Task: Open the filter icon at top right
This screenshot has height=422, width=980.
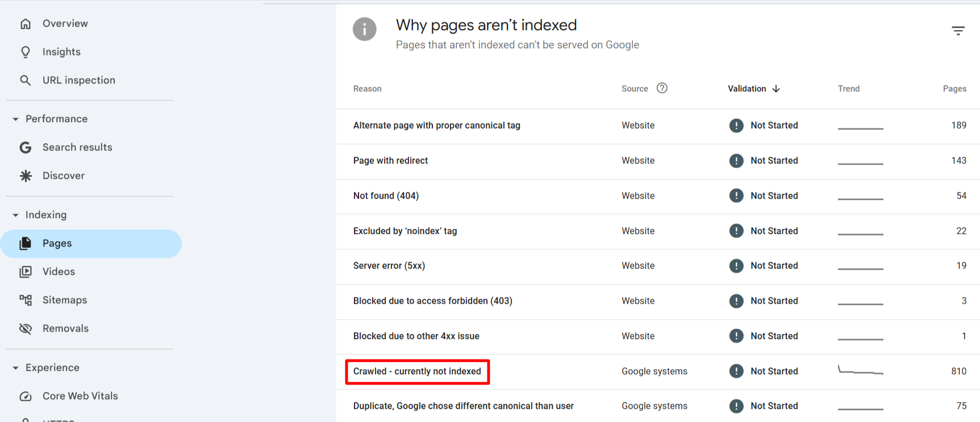Action: [958, 31]
